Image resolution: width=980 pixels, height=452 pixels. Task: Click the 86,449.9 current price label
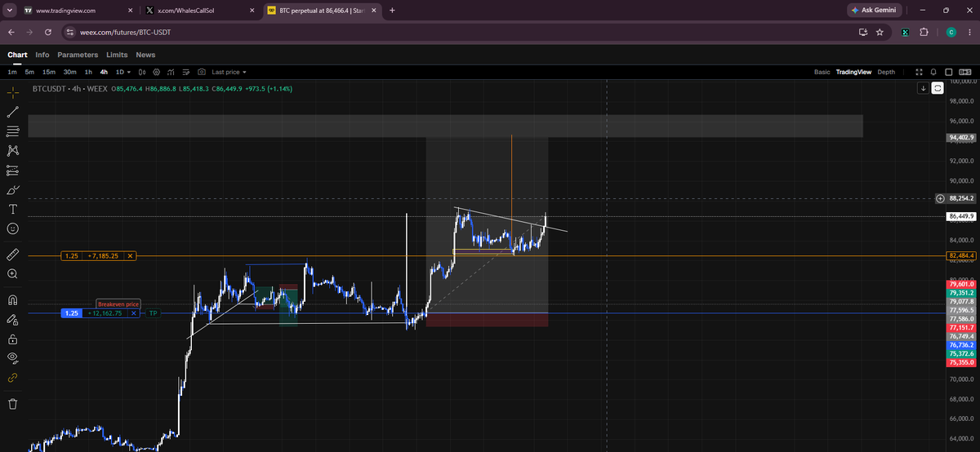point(961,217)
